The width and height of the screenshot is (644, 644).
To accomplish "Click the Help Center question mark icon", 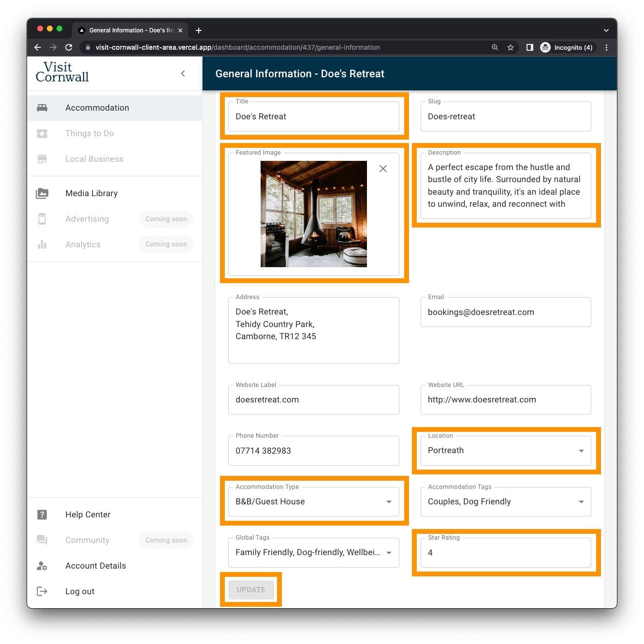I will pos(42,515).
